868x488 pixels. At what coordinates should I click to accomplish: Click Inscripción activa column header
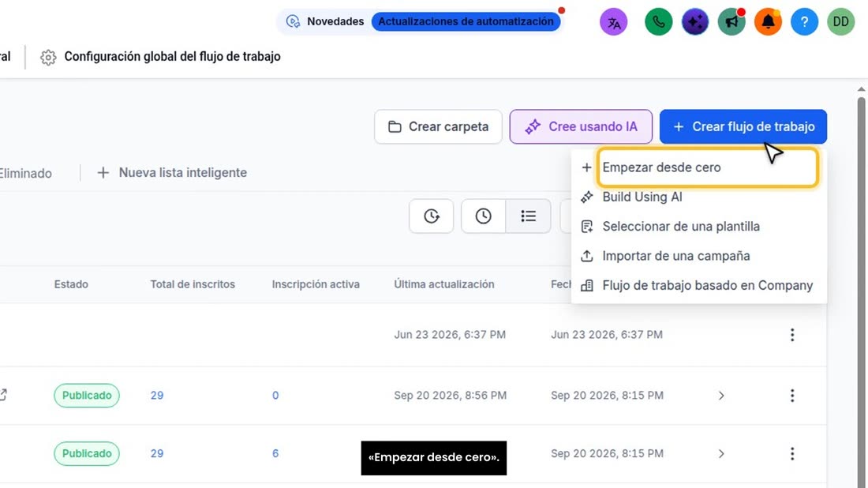point(316,284)
